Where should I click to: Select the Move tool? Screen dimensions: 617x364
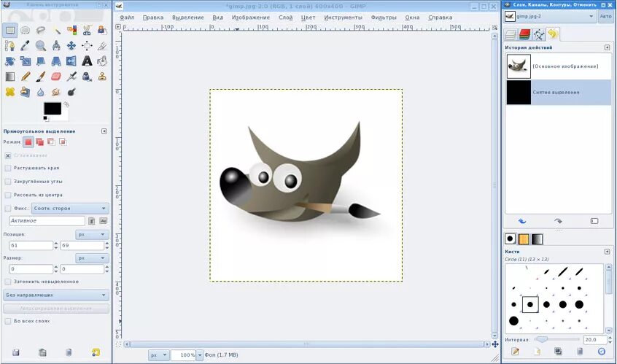click(x=71, y=46)
